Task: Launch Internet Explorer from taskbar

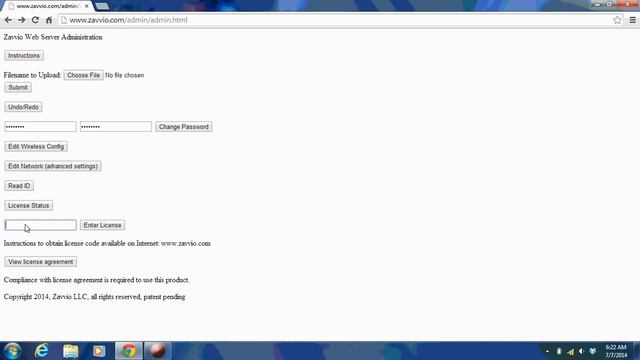Action: [x=42, y=351]
